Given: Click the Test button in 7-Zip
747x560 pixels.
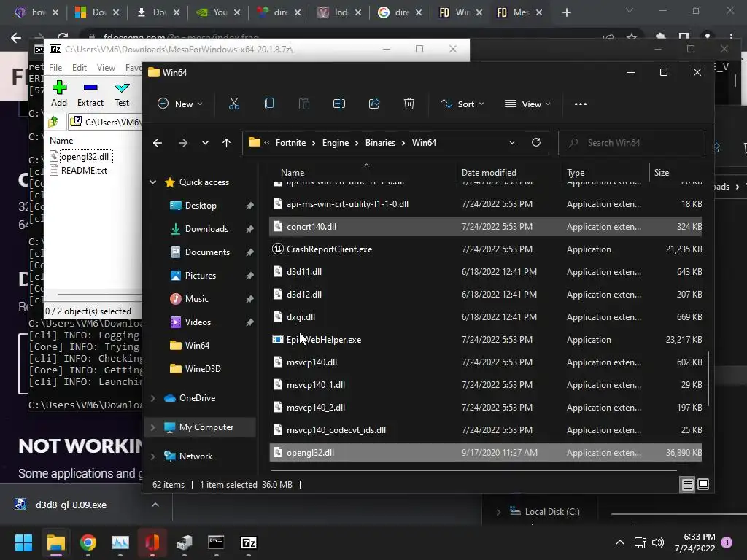Looking at the screenshot, I should tap(122, 94).
